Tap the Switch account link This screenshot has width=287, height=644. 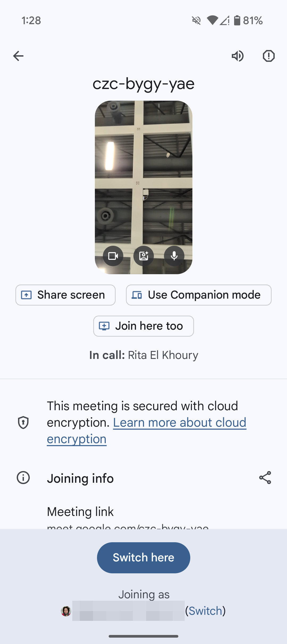pos(205,611)
